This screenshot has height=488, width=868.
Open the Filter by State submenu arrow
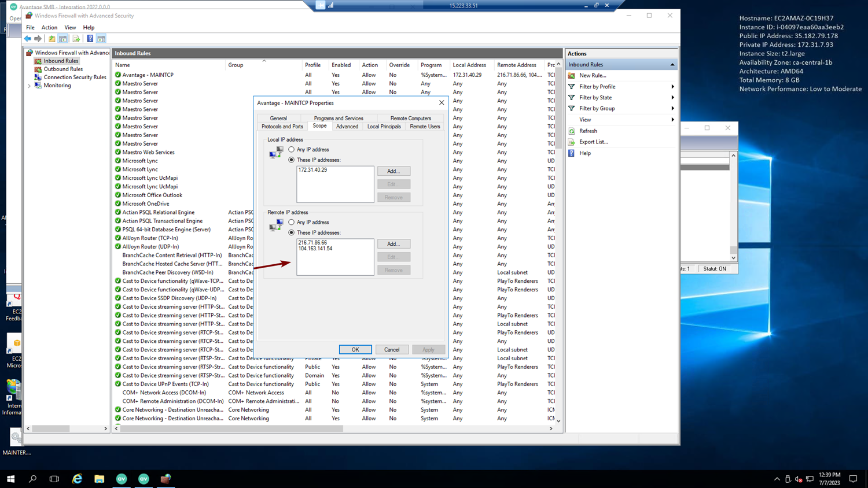point(672,98)
